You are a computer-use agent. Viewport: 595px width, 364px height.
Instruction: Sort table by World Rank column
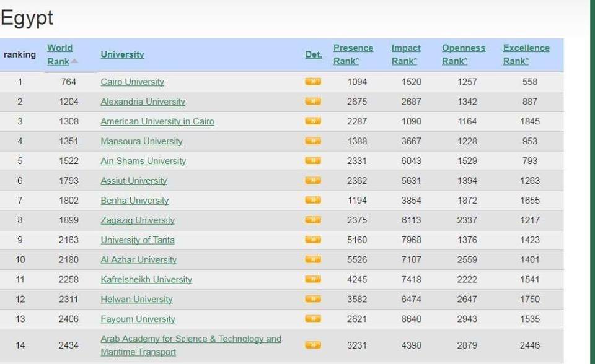(59, 54)
